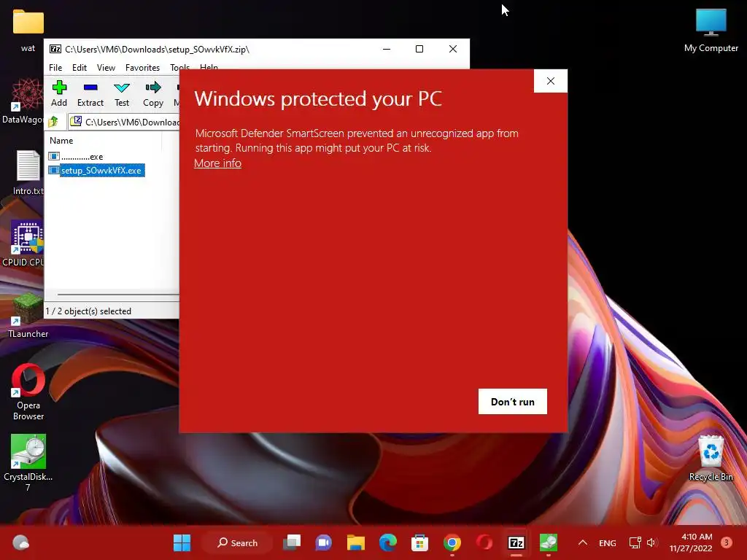Click the Copy toolbar icon in 7-Zip
This screenshot has height=560, width=747.
[153, 94]
